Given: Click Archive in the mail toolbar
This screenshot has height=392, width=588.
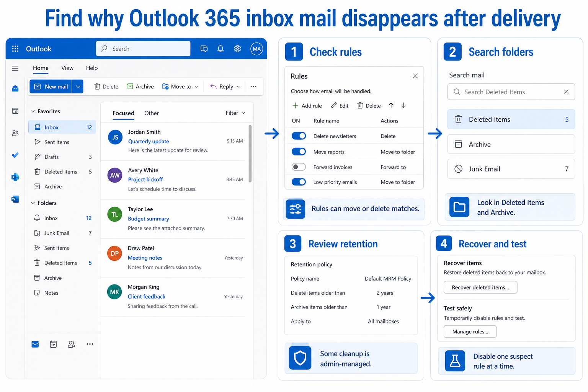Looking at the screenshot, I should (x=140, y=87).
